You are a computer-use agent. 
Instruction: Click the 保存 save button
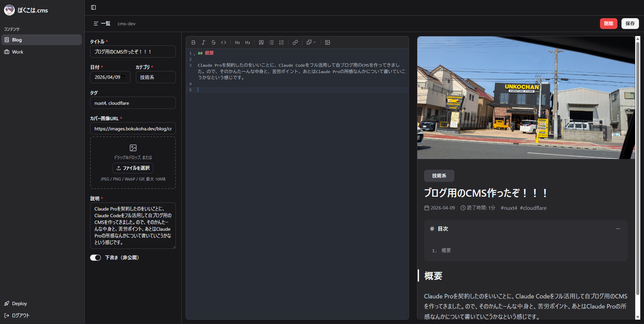(x=630, y=24)
